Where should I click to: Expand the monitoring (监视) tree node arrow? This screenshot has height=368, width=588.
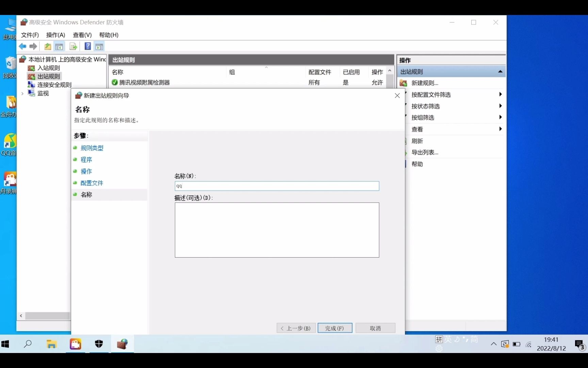(x=22, y=93)
